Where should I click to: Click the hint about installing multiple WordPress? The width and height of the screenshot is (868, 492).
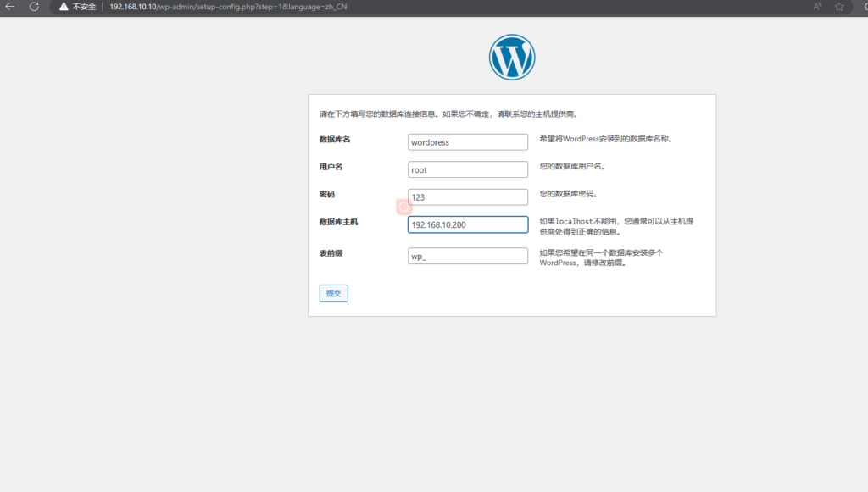601,257
